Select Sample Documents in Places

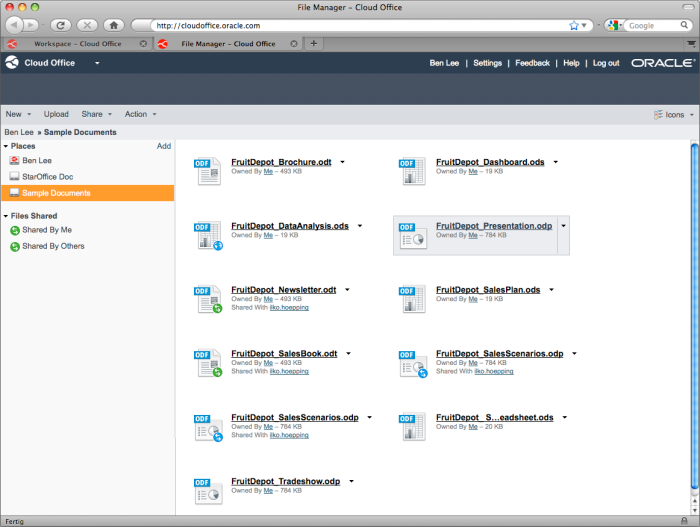[x=88, y=193]
